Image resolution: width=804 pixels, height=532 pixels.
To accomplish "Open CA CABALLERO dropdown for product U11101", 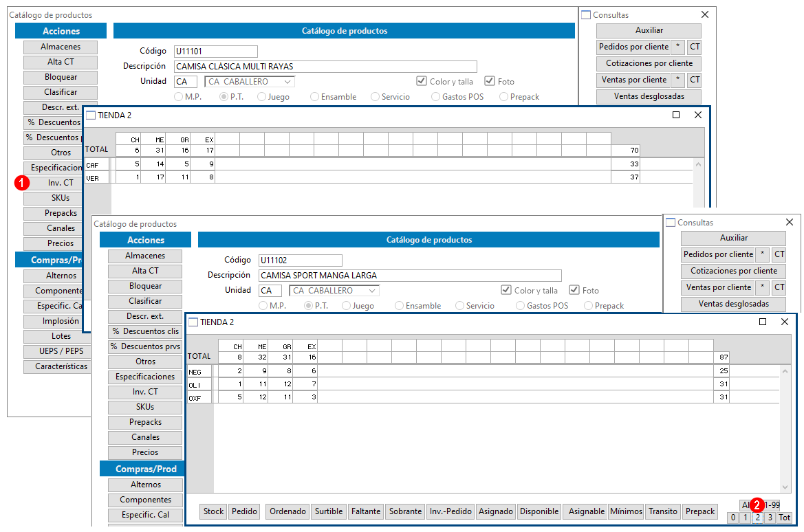I will (x=250, y=82).
